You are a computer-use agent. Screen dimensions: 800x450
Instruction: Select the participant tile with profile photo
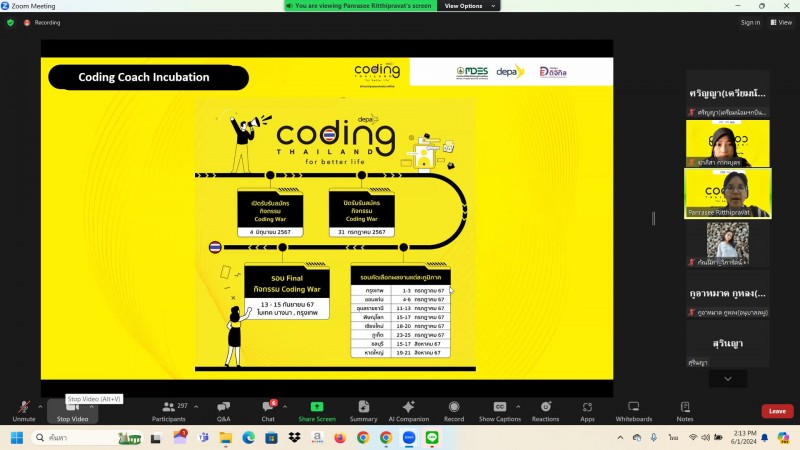tap(728, 243)
